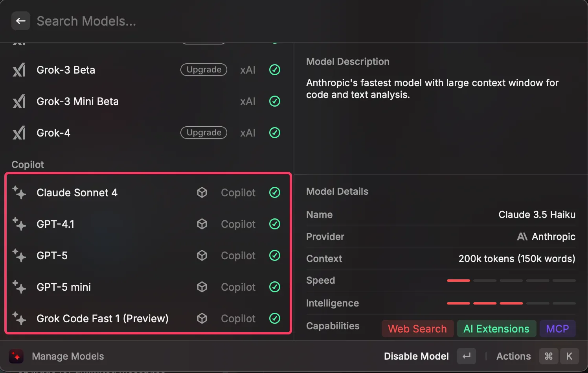Click the Copilot cube icon beside GPT-4.1
This screenshot has height=373, width=588.
pos(202,224)
